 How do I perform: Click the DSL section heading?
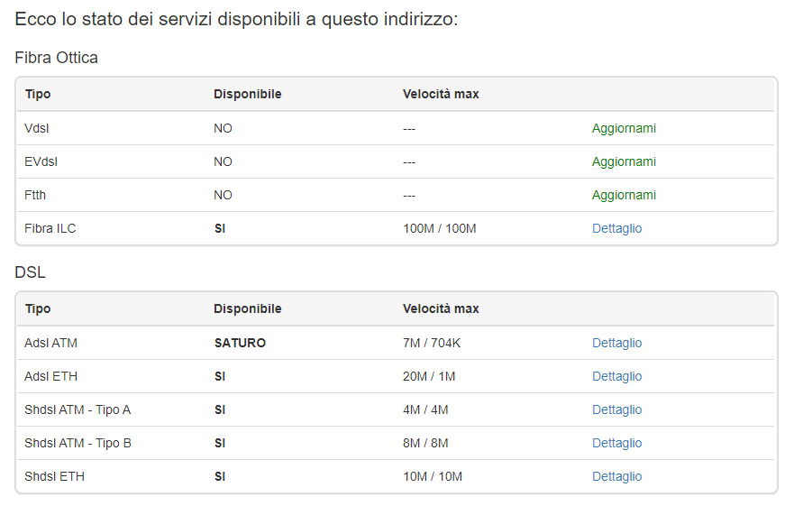click(x=30, y=271)
